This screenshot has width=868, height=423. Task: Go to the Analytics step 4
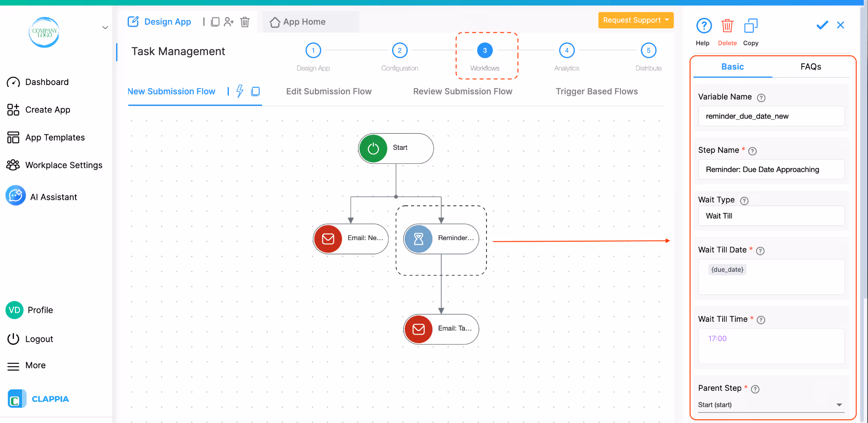point(566,50)
